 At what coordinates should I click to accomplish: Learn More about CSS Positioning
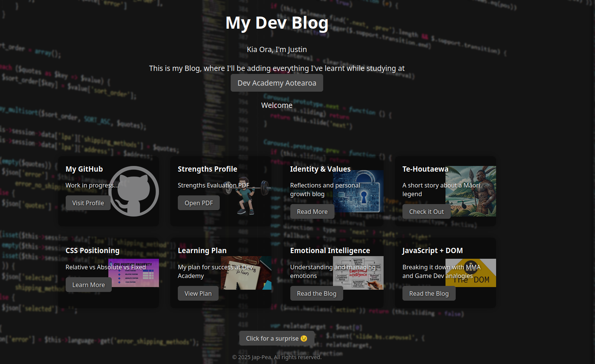pos(89,285)
